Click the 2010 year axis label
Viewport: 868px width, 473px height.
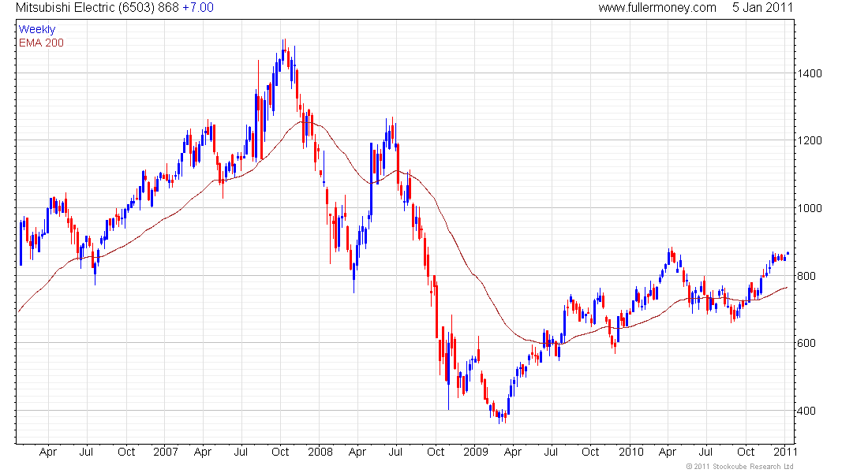click(x=631, y=452)
